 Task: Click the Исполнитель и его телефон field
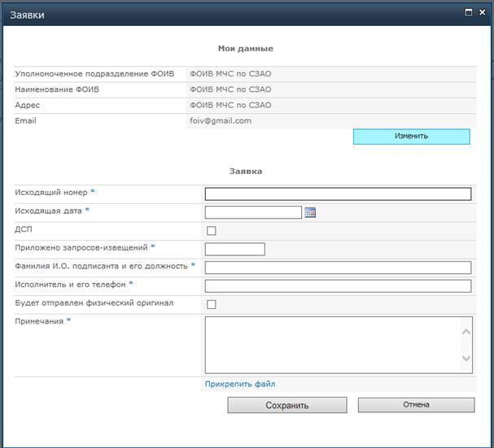(x=338, y=286)
